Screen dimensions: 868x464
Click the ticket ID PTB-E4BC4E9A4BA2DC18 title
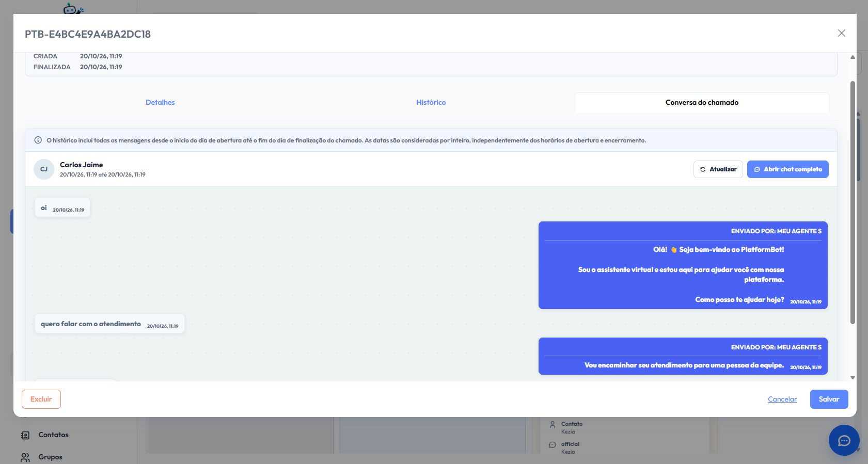click(88, 34)
